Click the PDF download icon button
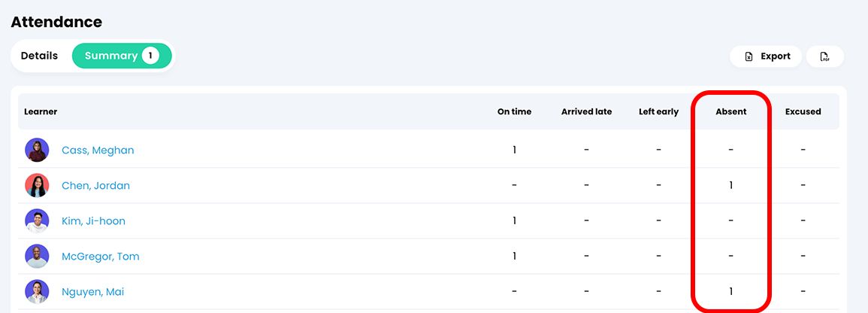This screenshot has height=313, width=868. (824, 56)
